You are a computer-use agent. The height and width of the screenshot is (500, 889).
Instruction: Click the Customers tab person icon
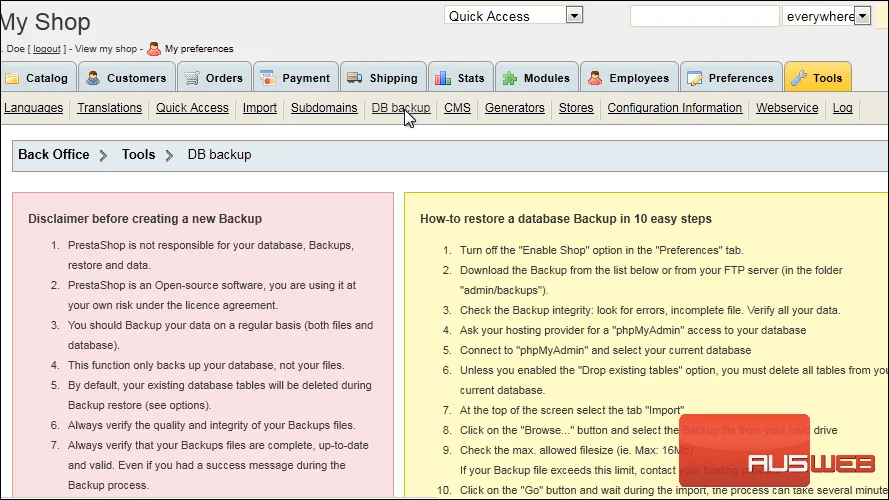(93, 78)
